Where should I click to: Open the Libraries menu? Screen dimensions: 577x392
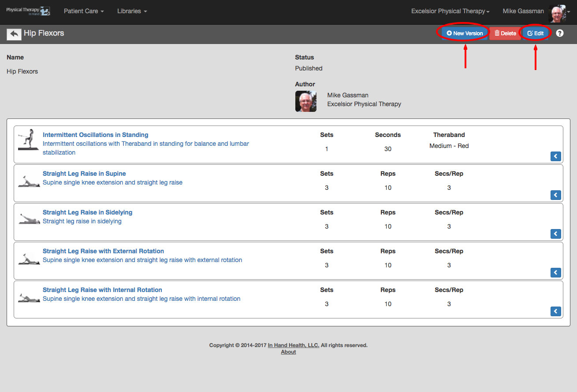point(132,11)
